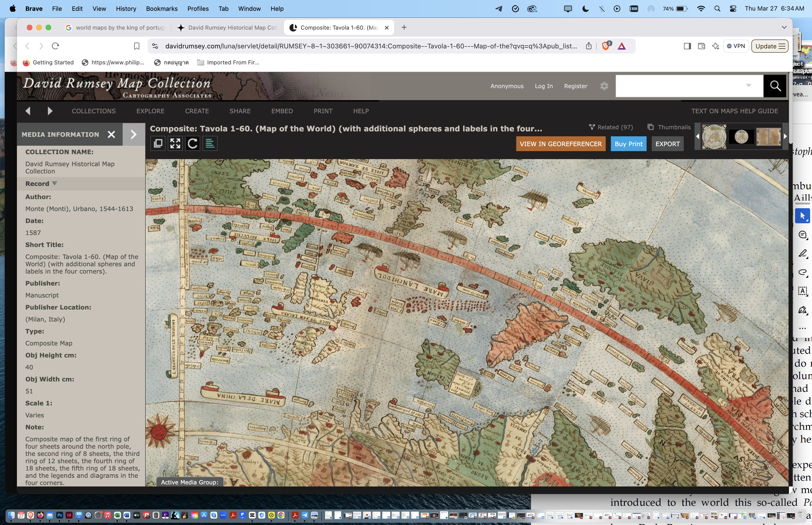
Task: Select highlighter tool in background PDF window
Action: click(802, 253)
